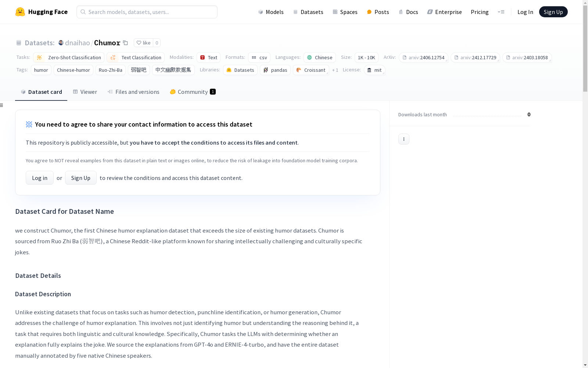Image resolution: width=588 pixels, height=368 pixels.
Task: Expand the +1 more libraries indicator
Action: coord(335,70)
